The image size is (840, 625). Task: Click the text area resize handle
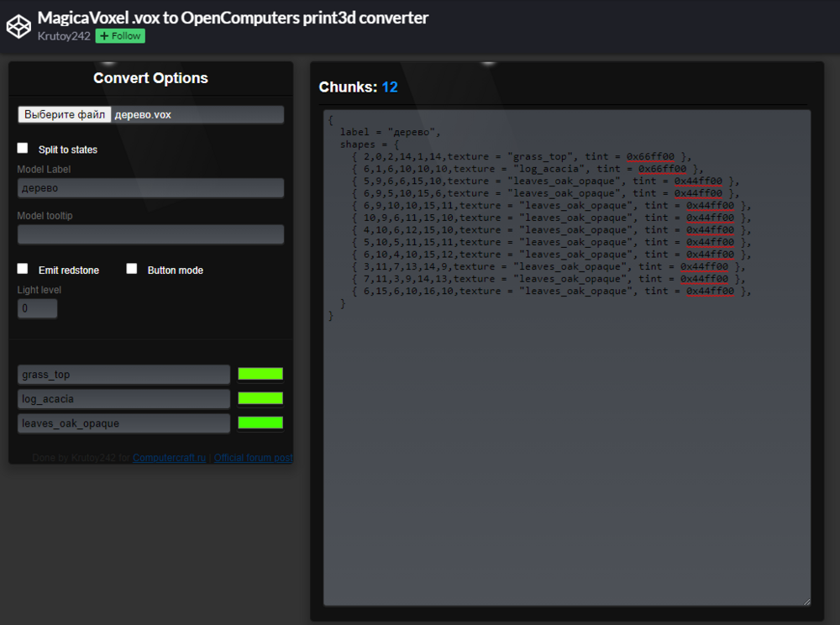pos(806,601)
